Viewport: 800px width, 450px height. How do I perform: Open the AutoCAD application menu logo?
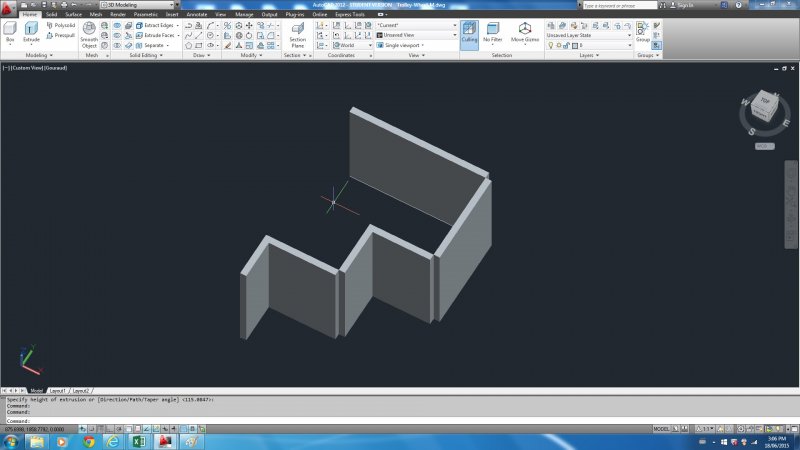pos(8,8)
